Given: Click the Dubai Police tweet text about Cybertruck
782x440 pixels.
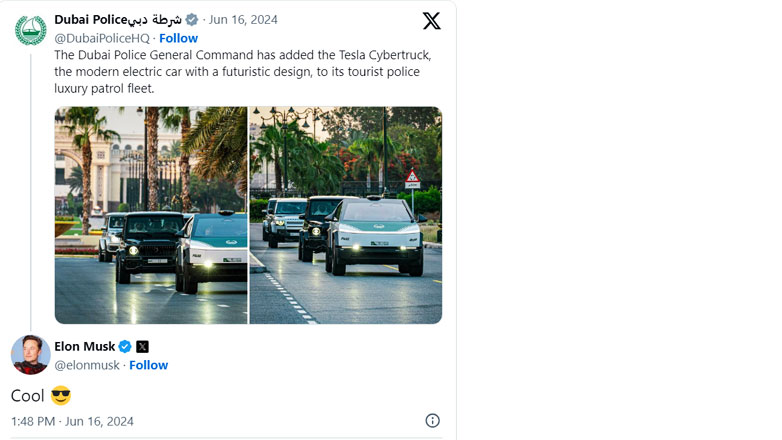Looking at the screenshot, I should click(x=240, y=72).
